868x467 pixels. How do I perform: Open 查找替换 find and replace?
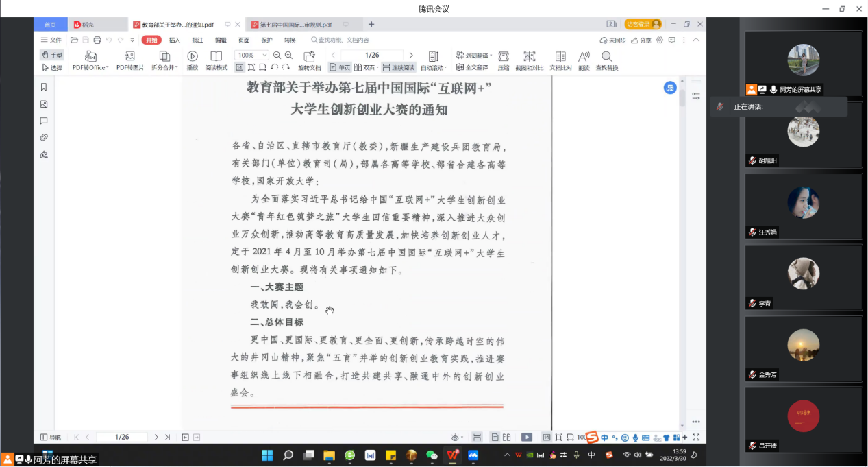pos(607,61)
